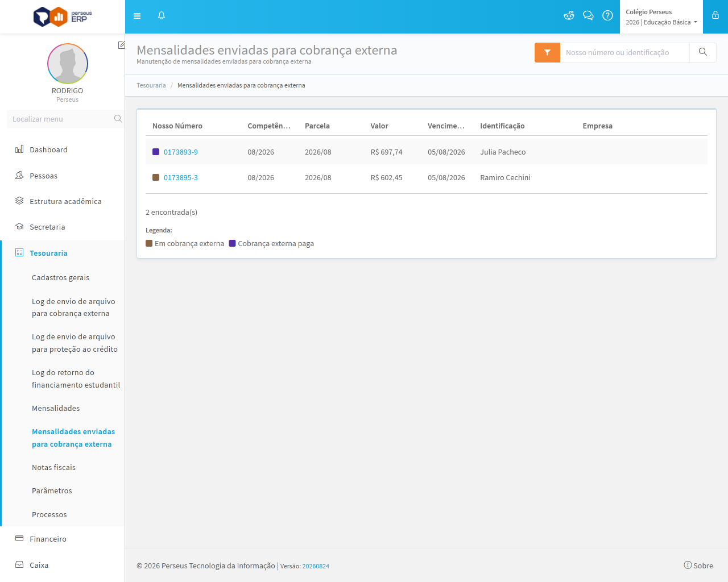Edit profile via pencil icon
This screenshot has height=582, width=728.
coord(121,45)
